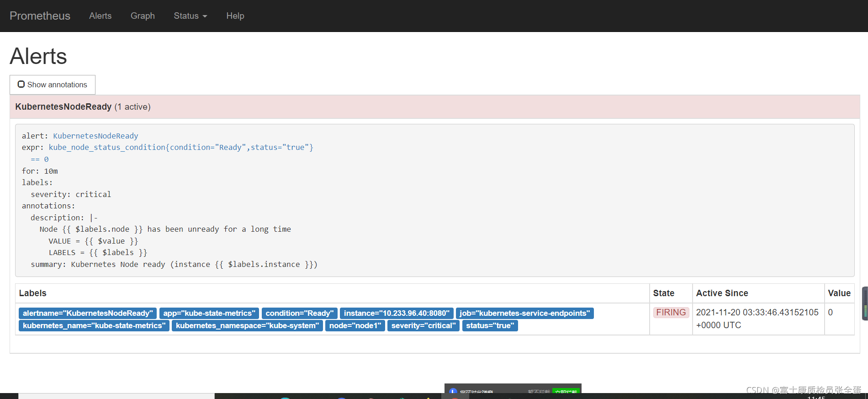
Task: Click the Value column header
Action: click(839, 293)
